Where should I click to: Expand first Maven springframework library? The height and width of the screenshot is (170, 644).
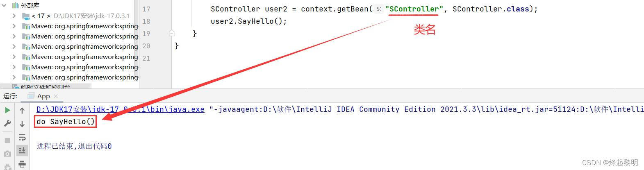[14, 26]
